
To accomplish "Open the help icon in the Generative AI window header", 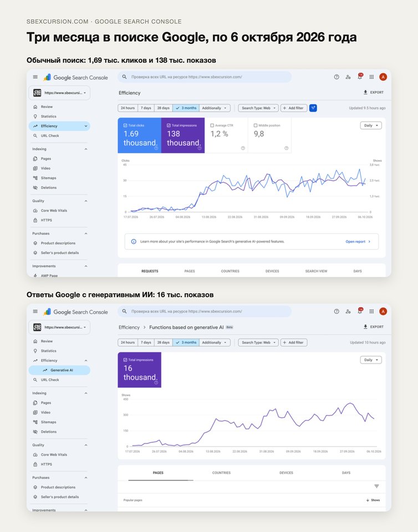I will pos(337,311).
